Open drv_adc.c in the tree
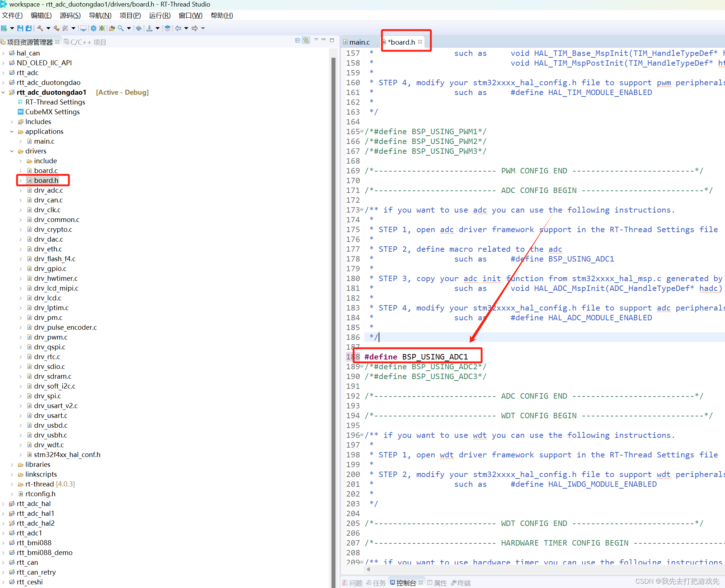 48,190
